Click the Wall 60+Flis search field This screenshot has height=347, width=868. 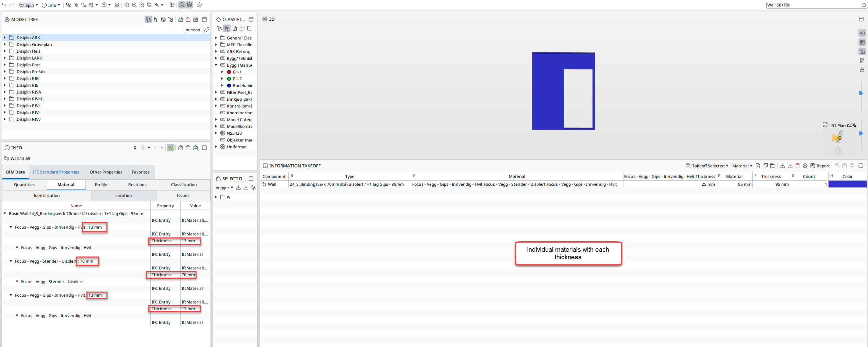click(816, 5)
